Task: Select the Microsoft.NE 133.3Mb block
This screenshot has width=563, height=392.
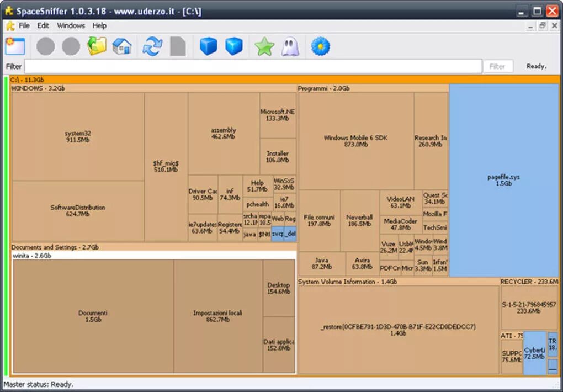Action: click(278, 115)
